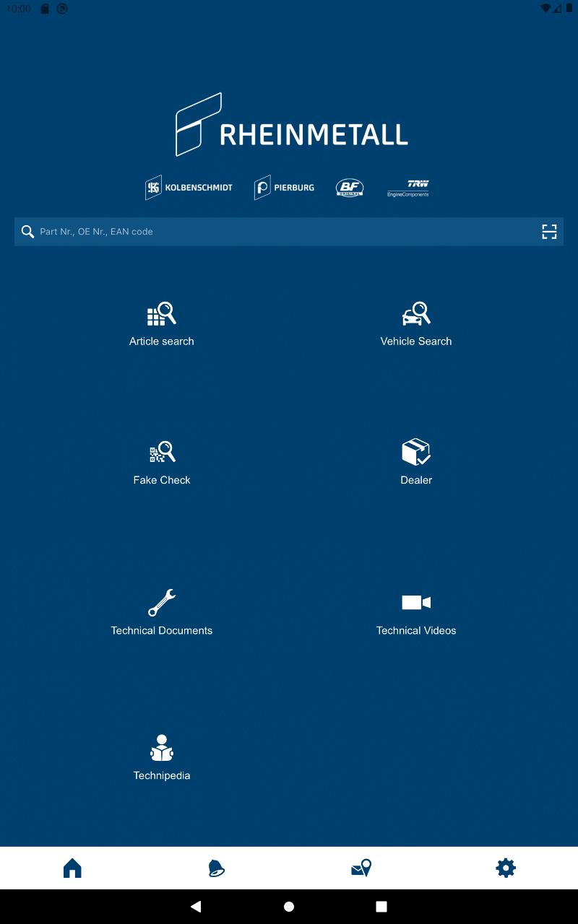Screen dimensions: 578x924
Task: Select the Fake Check label
Action: click(x=162, y=480)
